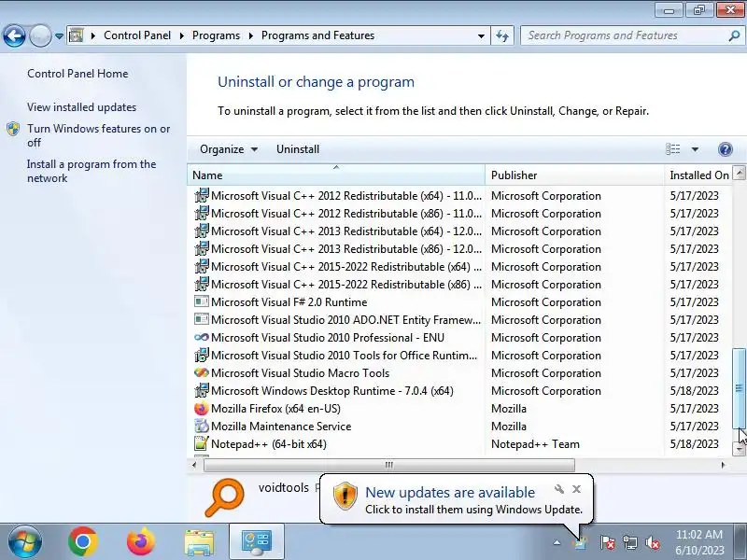Screen dimensions: 747x560
Task: Select Microsoft Windows Desktop Runtime 7.0.4 icon
Action: [202, 390]
